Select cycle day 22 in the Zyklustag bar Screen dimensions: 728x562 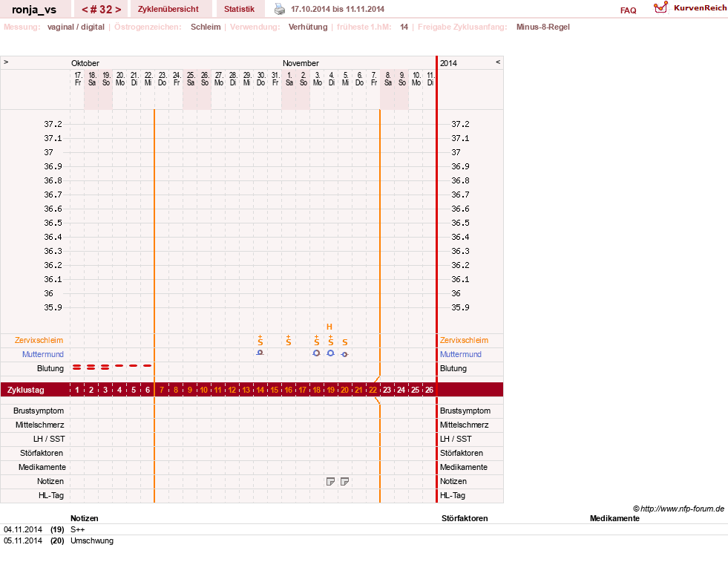pos(373,390)
